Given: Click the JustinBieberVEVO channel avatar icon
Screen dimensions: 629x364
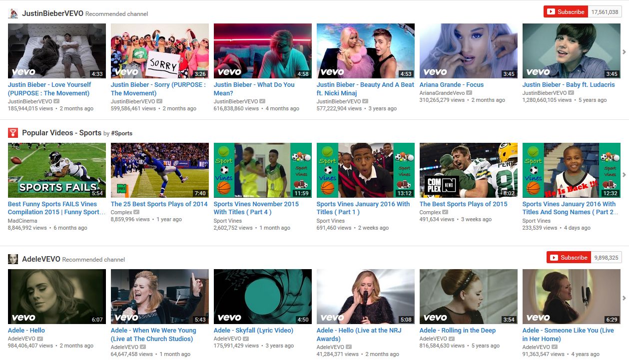Looking at the screenshot, I should [x=13, y=13].
